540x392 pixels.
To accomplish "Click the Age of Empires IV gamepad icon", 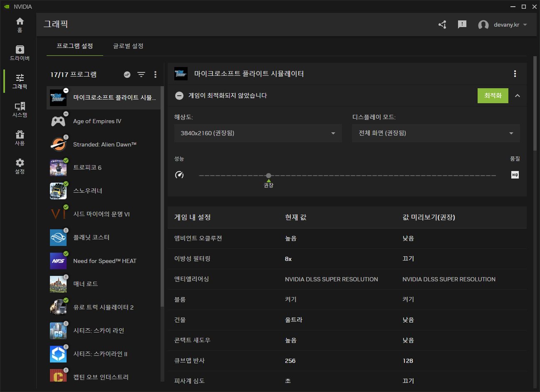I will coord(58,121).
